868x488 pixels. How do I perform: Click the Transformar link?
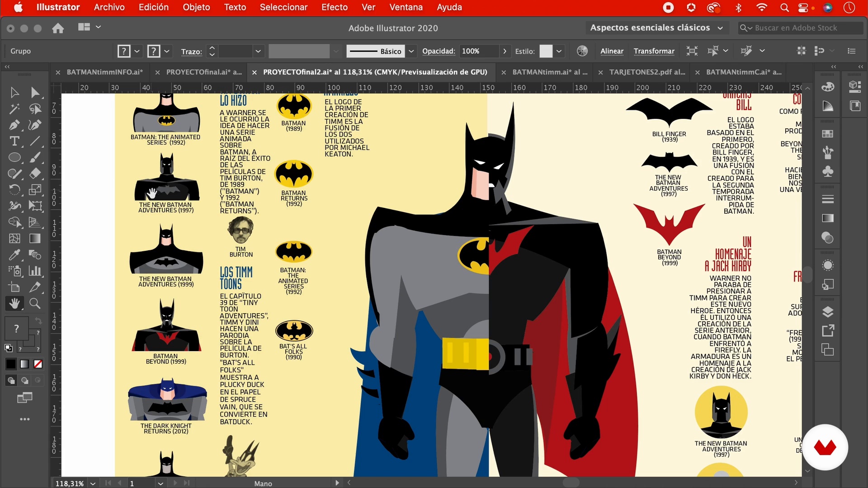654,51
